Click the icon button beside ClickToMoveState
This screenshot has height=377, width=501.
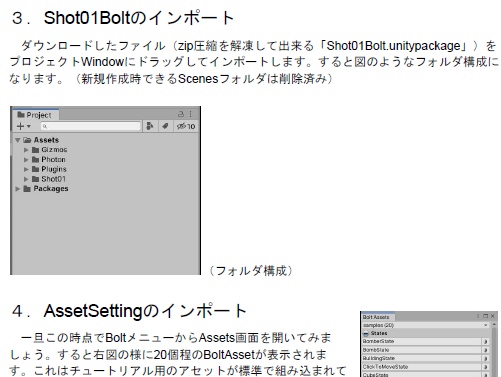(x=486, y=367)
